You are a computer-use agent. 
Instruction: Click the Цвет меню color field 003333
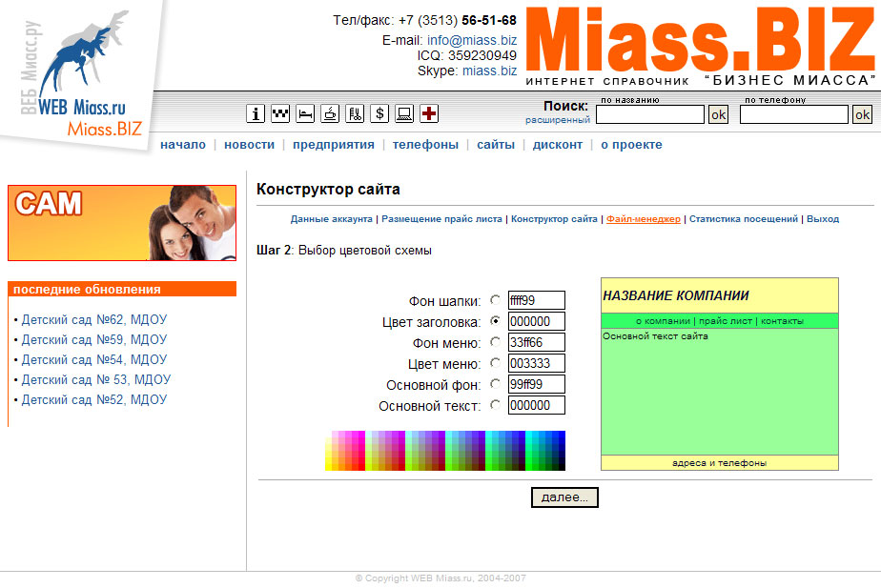coord(537,363)
